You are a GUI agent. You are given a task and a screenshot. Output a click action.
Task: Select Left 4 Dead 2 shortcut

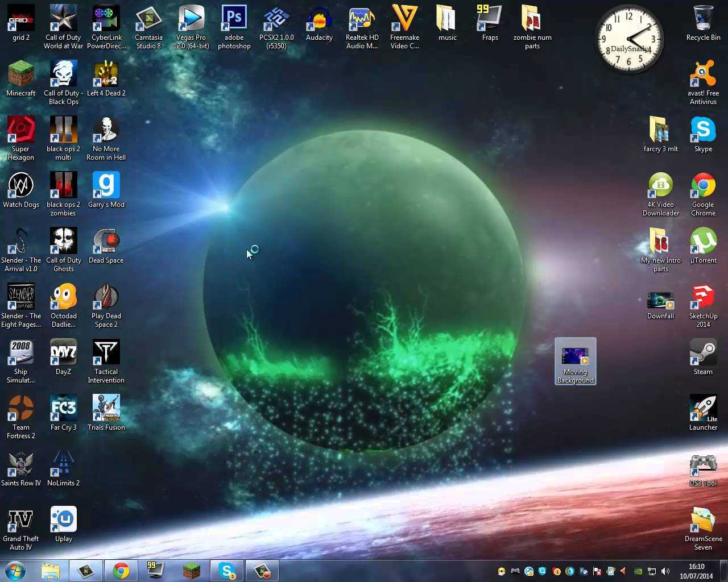pyautogui.click(x=106, y=79)
